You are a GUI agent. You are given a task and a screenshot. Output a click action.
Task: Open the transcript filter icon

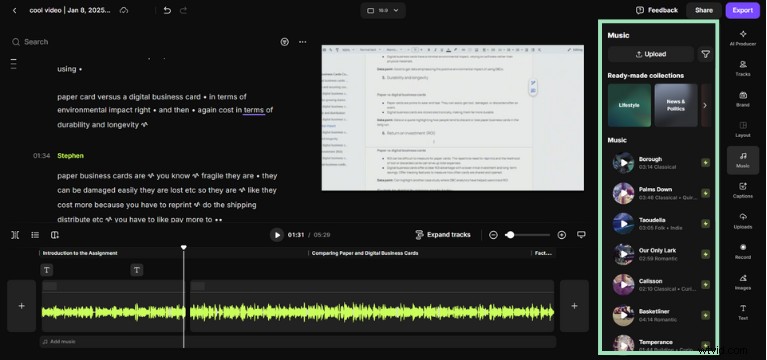(285, 42)
